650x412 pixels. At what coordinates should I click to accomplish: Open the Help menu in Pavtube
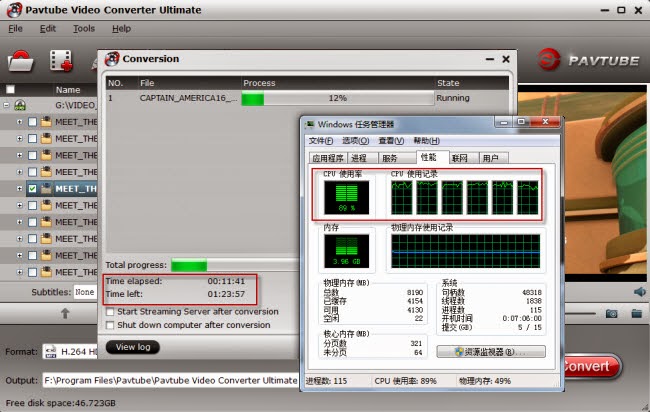coord(121,29)
